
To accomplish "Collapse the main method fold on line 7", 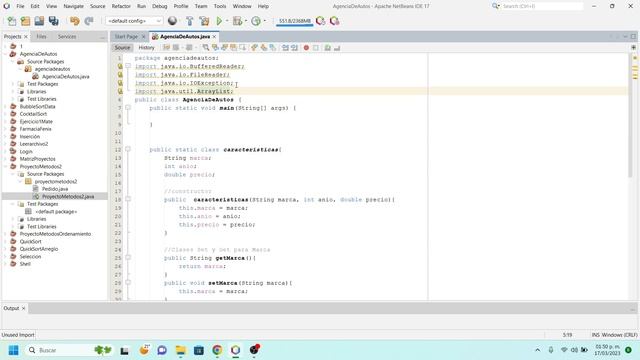I will (128, 108).
